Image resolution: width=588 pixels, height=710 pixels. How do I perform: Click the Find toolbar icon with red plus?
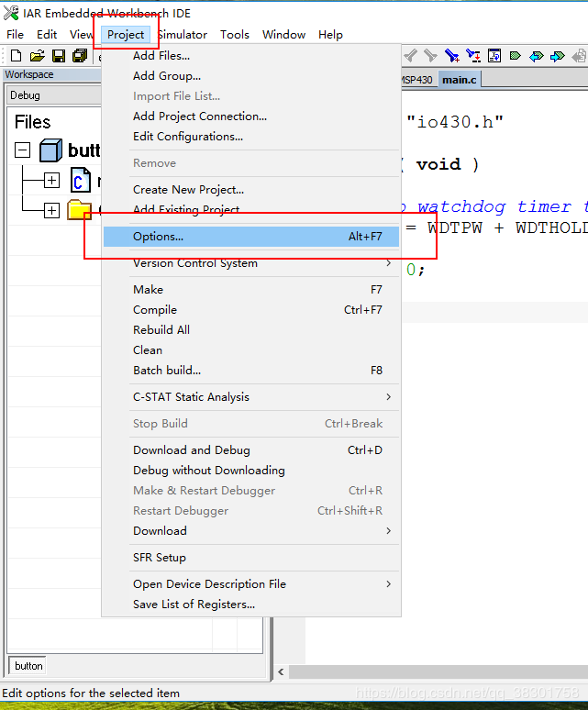[x=451, y=56]
